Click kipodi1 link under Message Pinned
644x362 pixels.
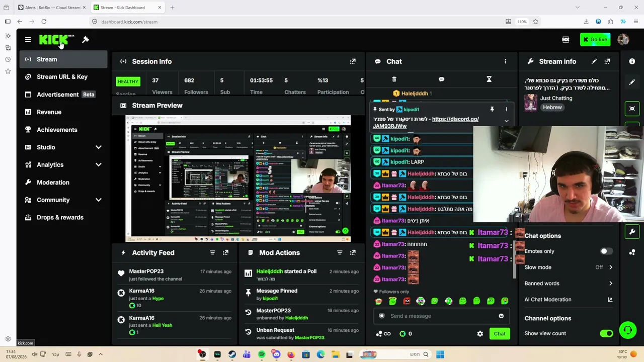point(270,299)
